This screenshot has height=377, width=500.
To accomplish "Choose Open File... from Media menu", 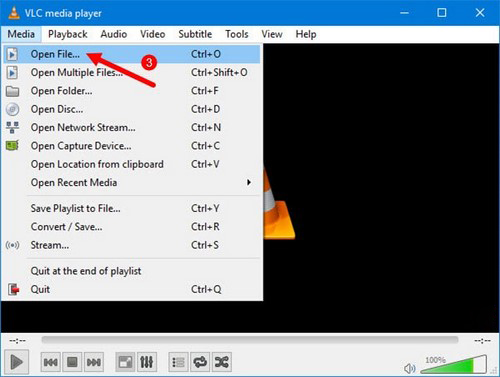I will click(x=132, y=54).
